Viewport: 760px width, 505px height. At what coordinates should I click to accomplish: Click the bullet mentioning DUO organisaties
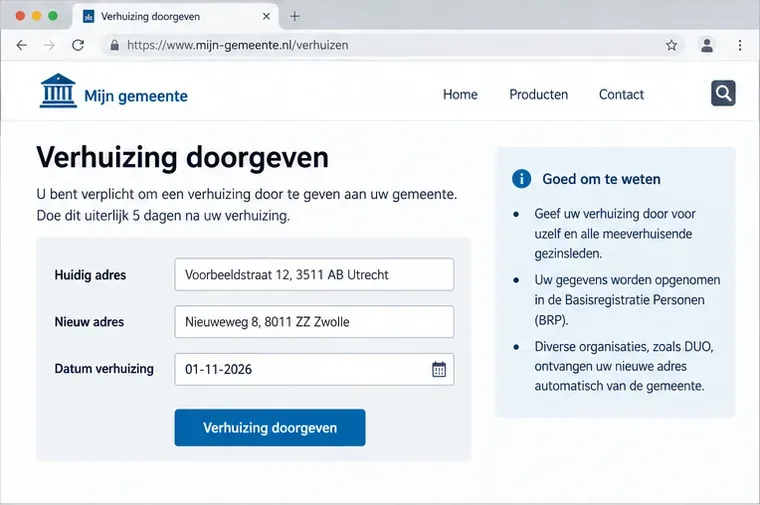coord(624,366)
